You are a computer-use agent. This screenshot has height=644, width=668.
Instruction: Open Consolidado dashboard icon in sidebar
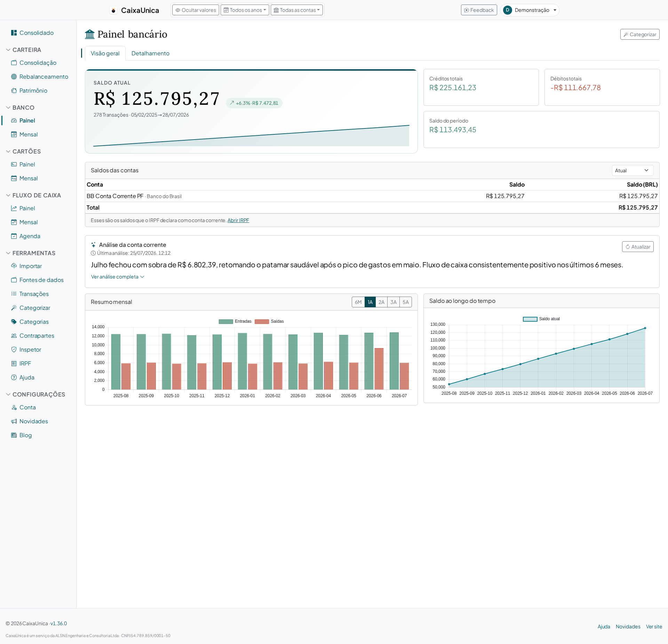(14, 33)
